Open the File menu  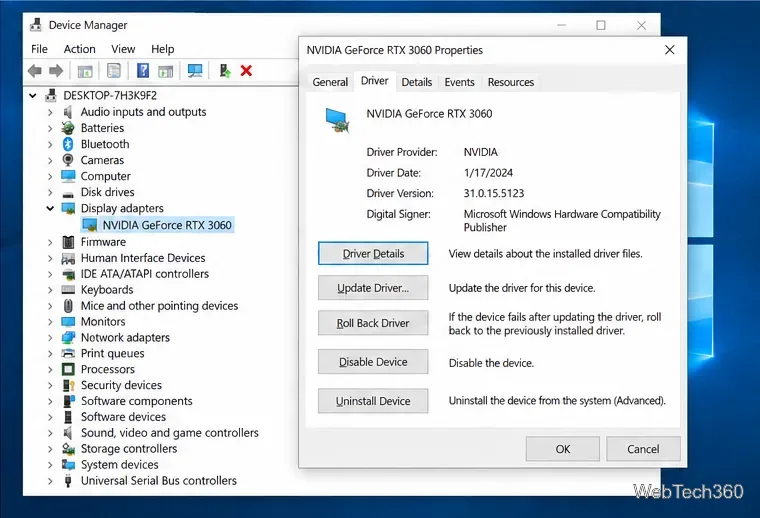(39, 49)
